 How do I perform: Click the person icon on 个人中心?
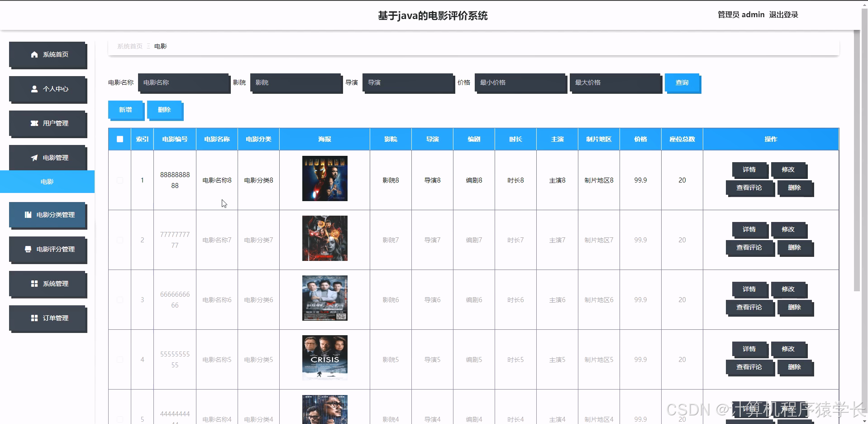[x=34, y=89]
